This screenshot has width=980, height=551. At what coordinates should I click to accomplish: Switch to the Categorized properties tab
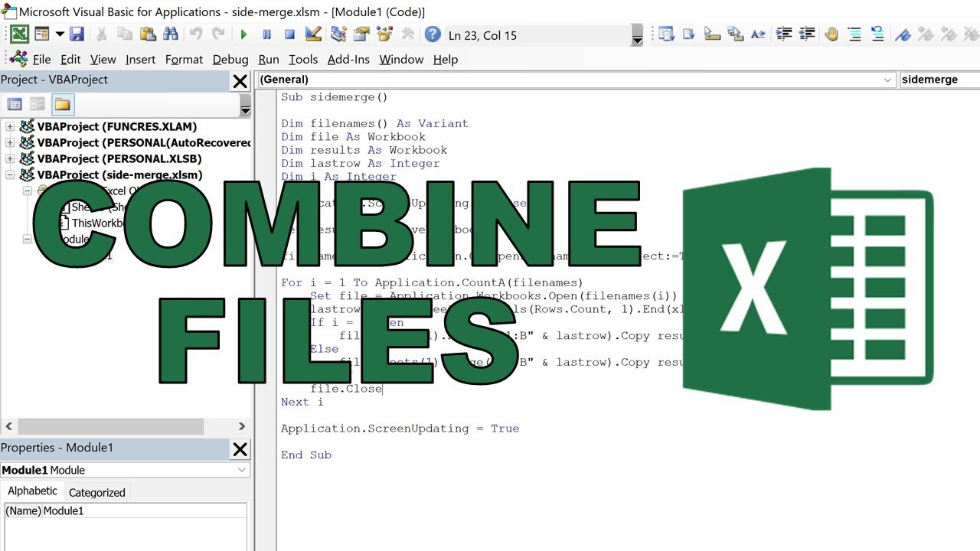97,492
